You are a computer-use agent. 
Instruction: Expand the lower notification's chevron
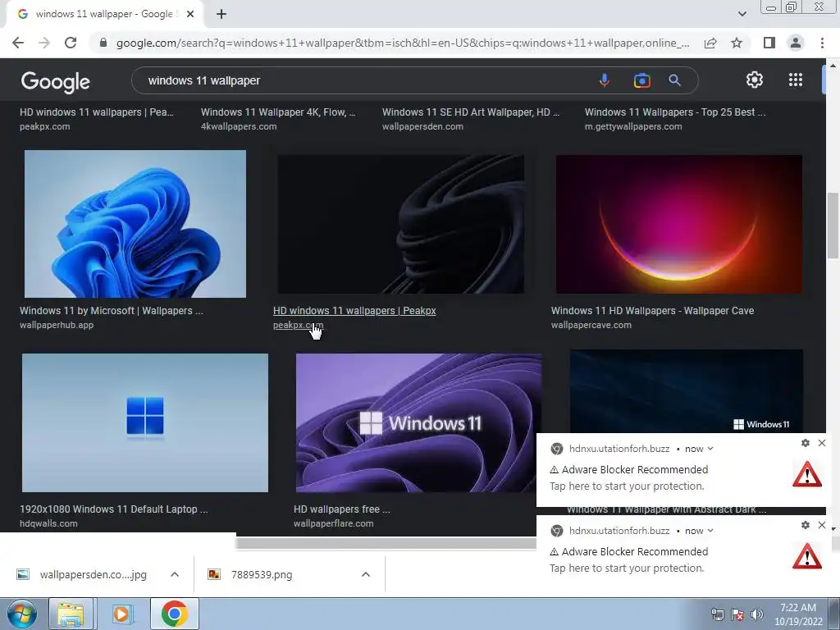coord(710,531)
